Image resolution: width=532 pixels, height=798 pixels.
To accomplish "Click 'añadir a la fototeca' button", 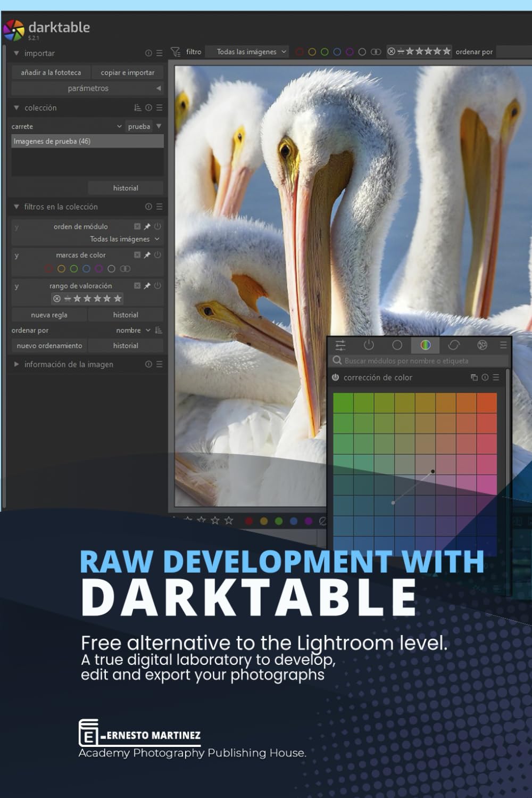I will (51, 72).
